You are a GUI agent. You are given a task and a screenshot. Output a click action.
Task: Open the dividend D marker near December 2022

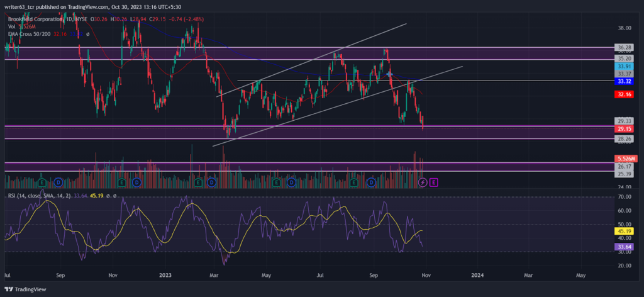click(136, 182)
